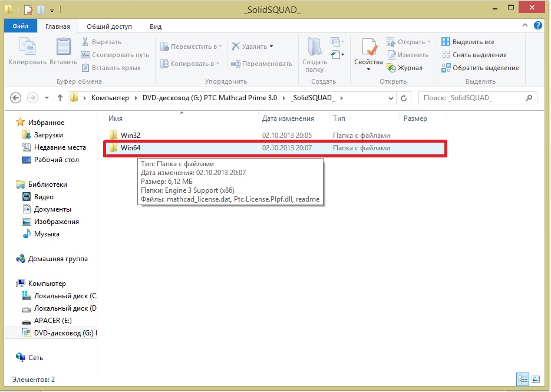
Task: Select the Win64 folder
Action: pyautogui.click(x=276, y=148)
